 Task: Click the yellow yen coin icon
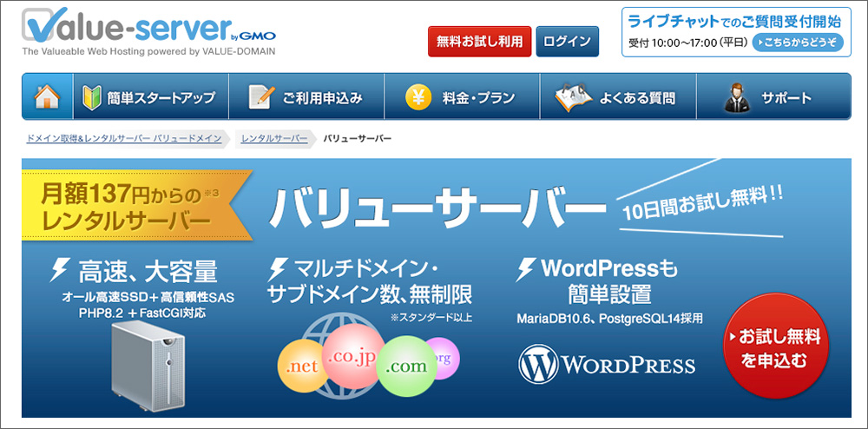click(x=418, y=97)
